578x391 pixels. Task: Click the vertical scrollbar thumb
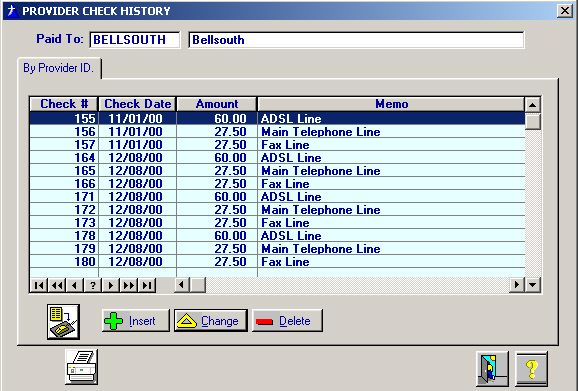pyautogui.click(x=533, y=121)
